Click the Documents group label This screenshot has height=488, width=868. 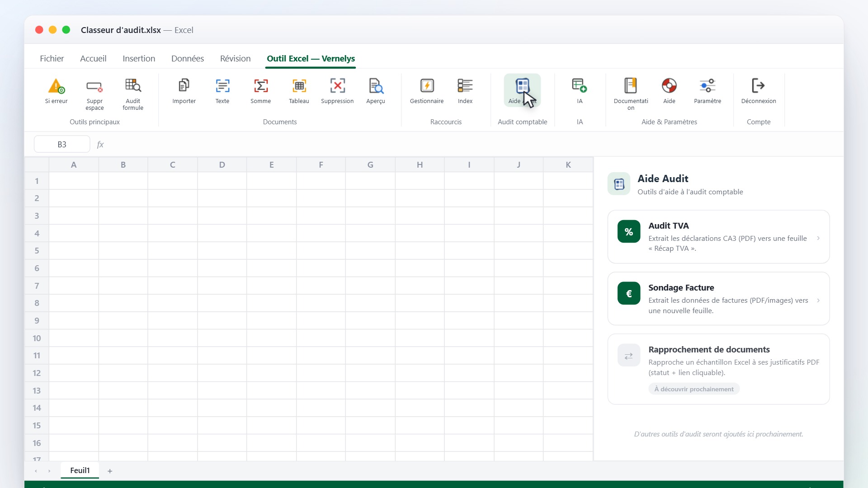pyautogui.click(x=280, y=122)
